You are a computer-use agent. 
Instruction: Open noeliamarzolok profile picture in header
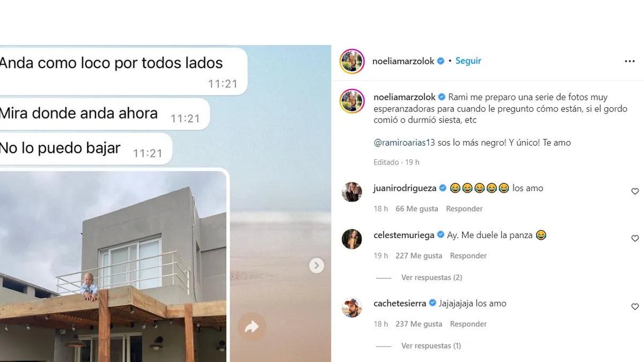352,61
